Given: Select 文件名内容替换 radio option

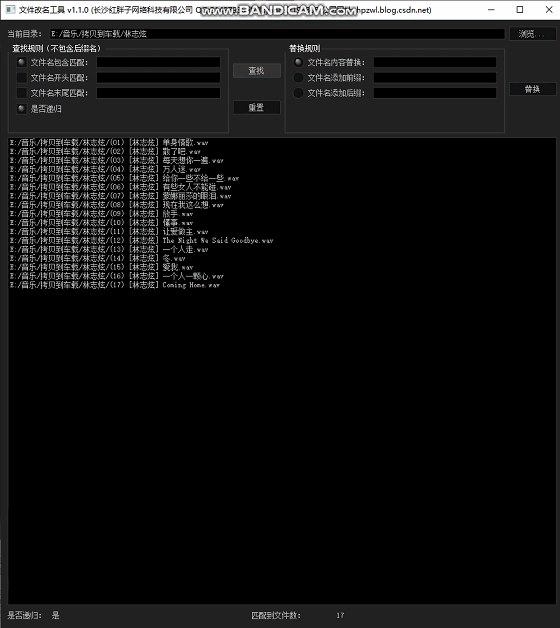Looking at the screenshot, I should (298, 62).
